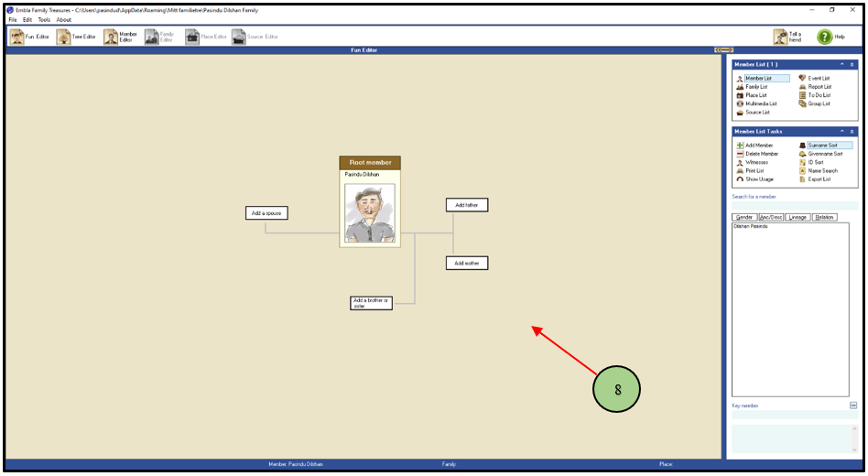868x476 pixels.
Task: Click the Add father box
Action: pyautogui.click(x=467, y=205)
